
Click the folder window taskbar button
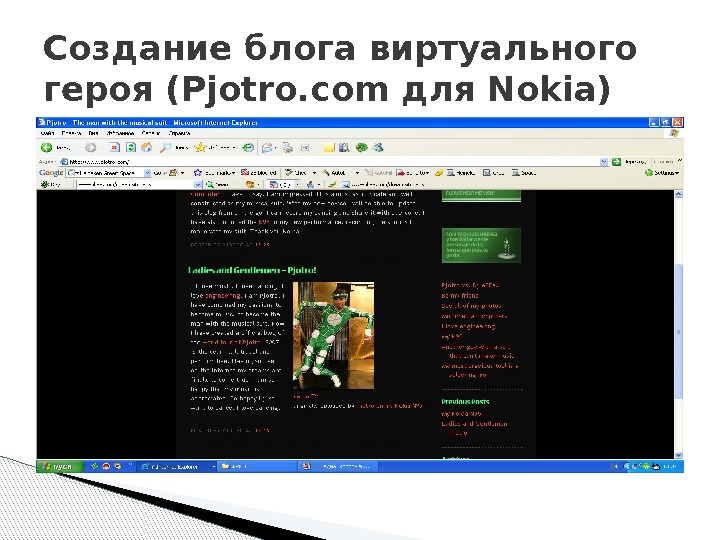257,466
